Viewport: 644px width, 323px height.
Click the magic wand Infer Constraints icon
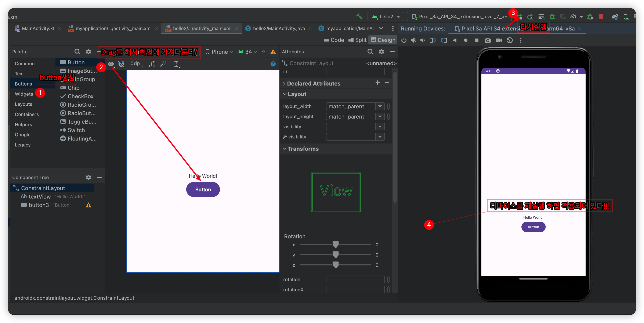coord(163,64)
